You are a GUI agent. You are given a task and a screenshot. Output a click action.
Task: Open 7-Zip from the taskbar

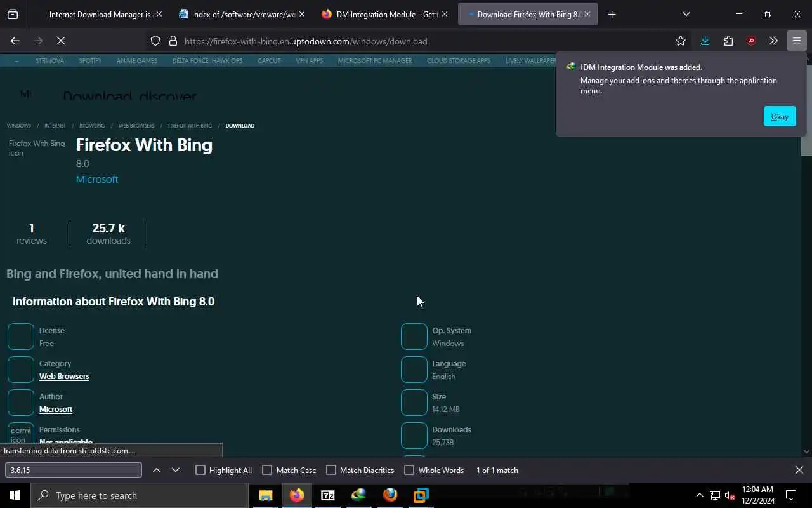(x=327, y=495)
